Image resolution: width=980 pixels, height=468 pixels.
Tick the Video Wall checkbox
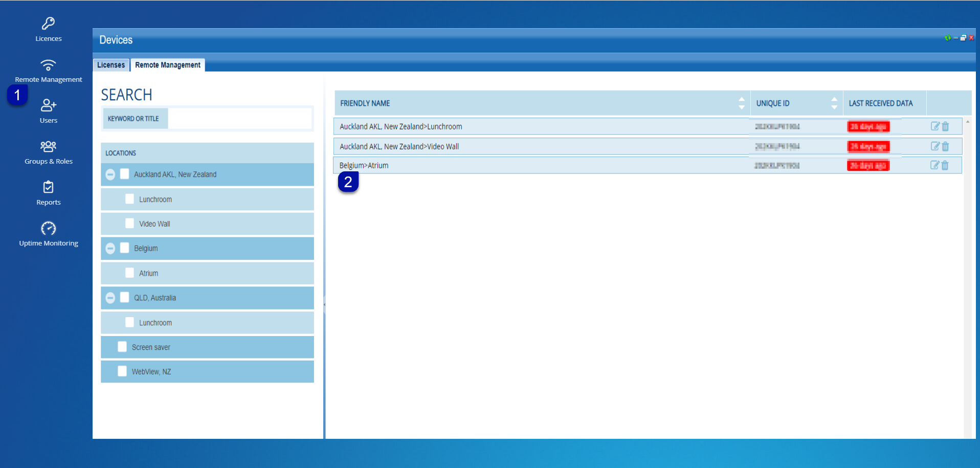(x=129, y=224)
